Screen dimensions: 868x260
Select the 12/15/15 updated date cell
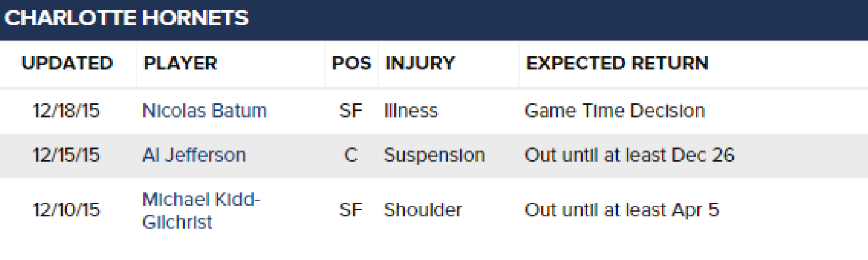(66, 155)
